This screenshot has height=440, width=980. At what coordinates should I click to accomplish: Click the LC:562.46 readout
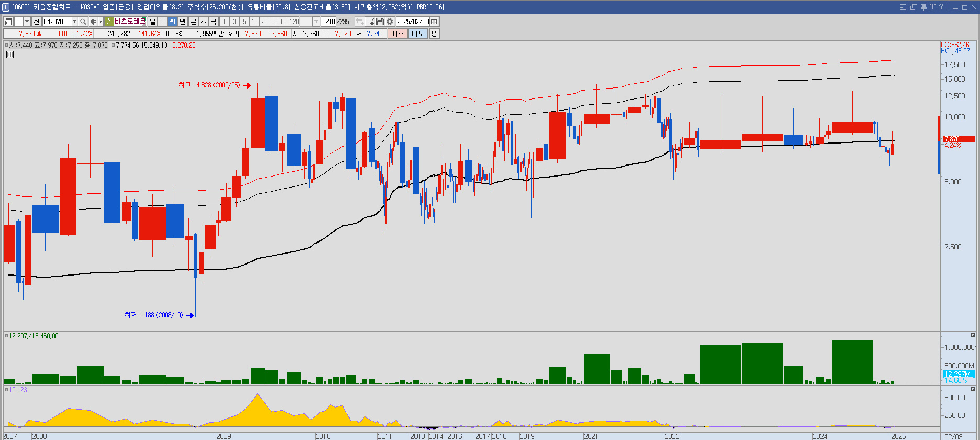click(955, 45)
